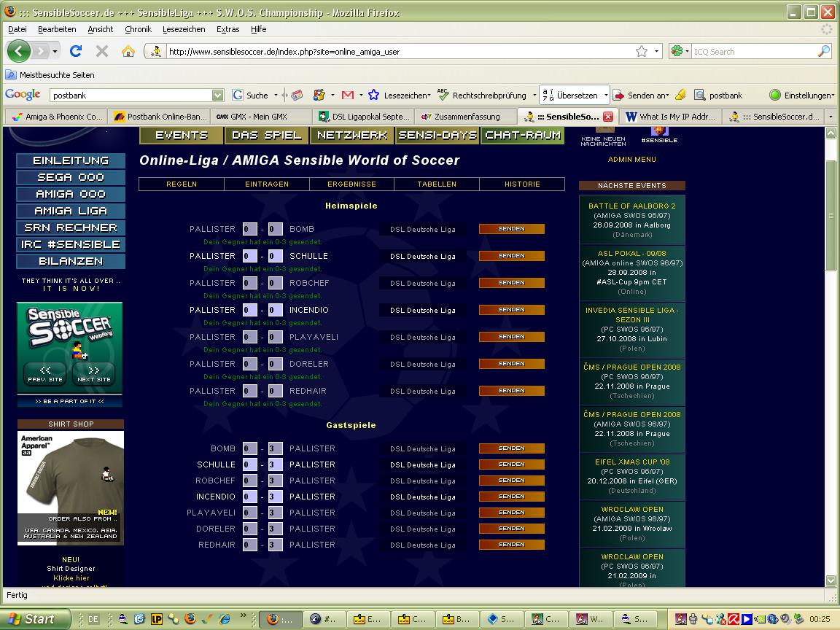This screenshot has width=840, height=630.
Task: Expand the Übersetzen dropdown arrow
Action: [604, 95]
